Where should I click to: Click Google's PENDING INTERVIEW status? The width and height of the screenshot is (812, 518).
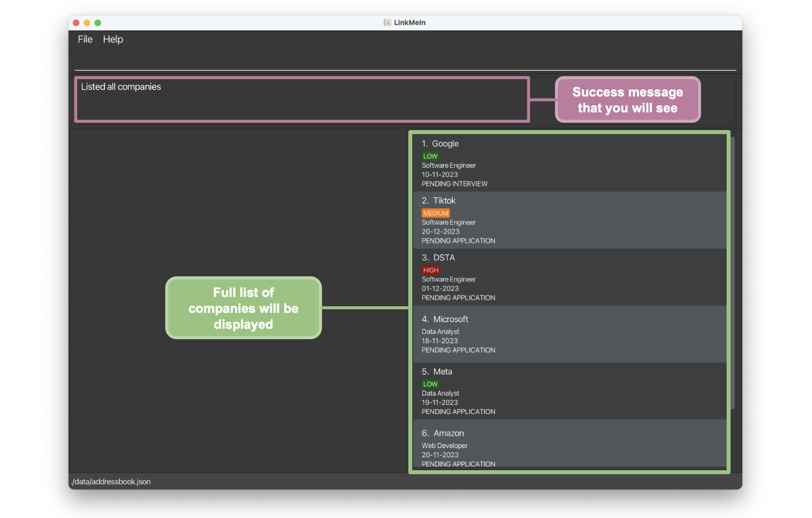pos(454,184)
